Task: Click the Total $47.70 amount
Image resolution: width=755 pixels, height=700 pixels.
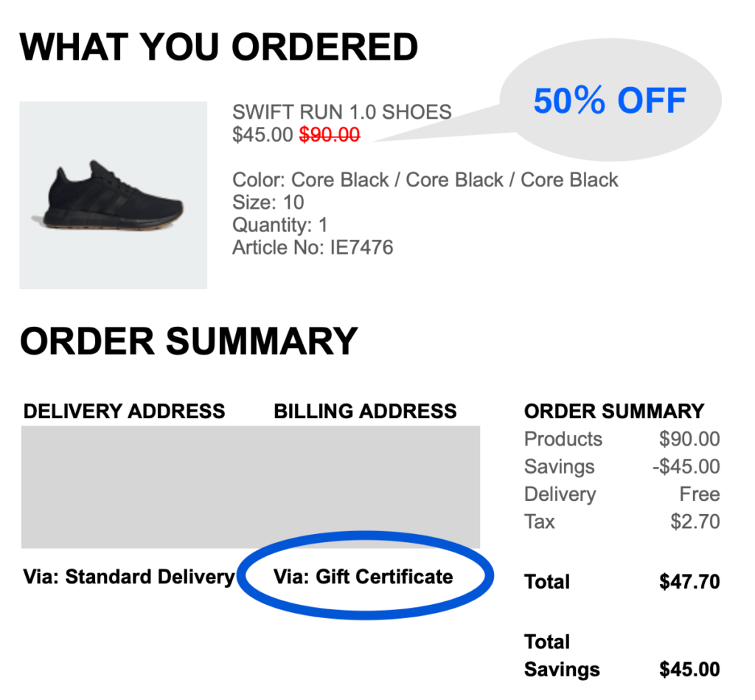Action: (689, 581)
